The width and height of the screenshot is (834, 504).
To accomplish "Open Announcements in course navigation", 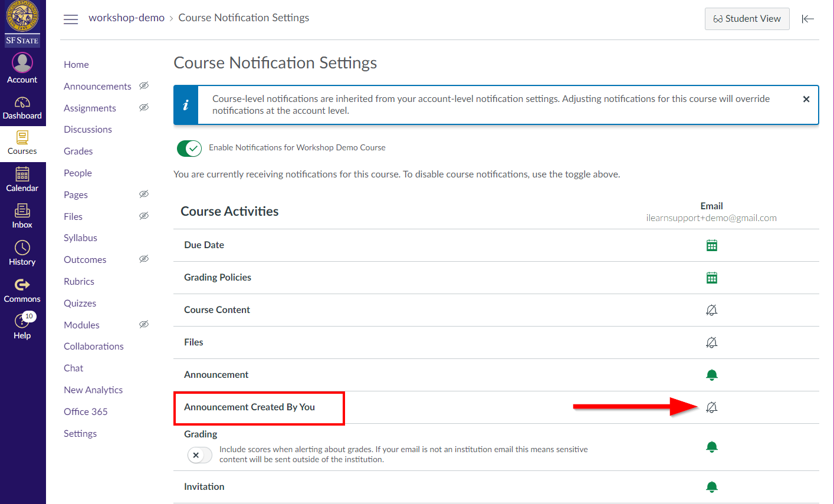I will pyautogui.click(x=97, y=86).
